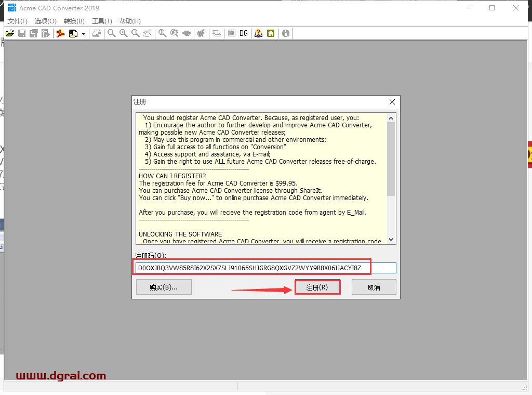
Task: Click the 取消 cancel button
Action: coord(374,287)
